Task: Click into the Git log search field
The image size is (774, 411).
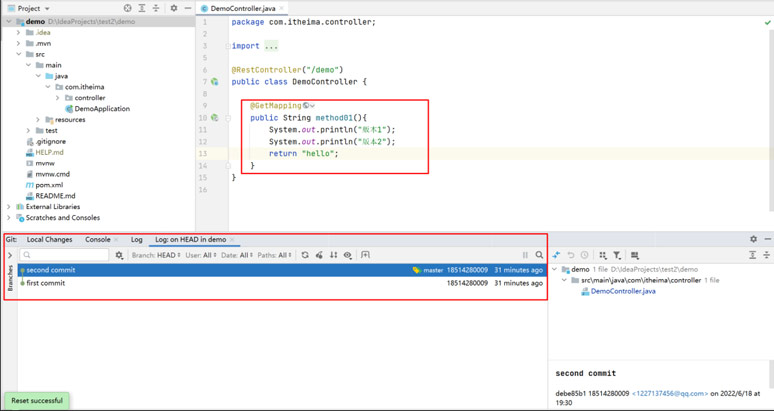Action: coord(64,255)
